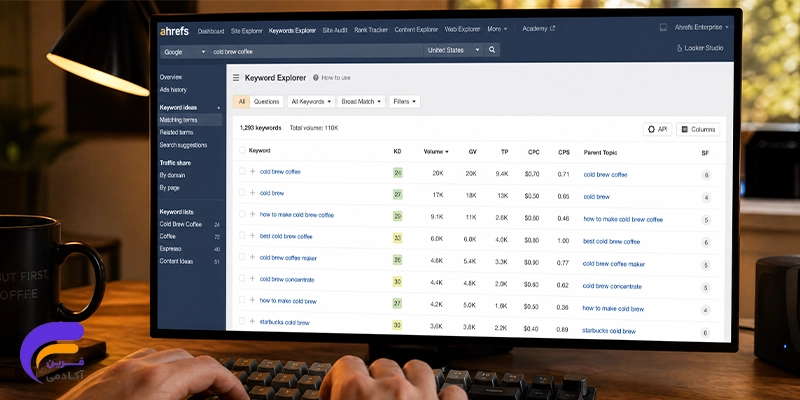
Task: Check cold brew concentrate checkbox
Action: pyautogui.click(x=242, y=278)
